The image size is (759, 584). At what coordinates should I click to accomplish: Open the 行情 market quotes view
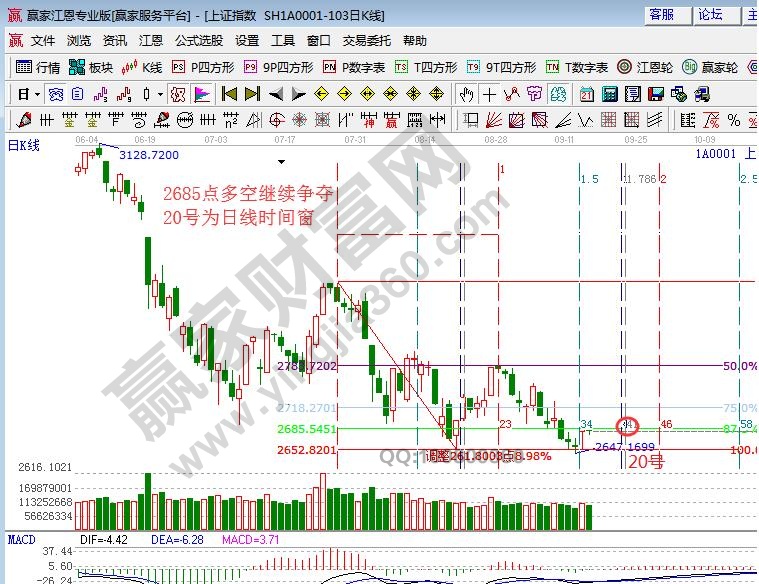pos(38,68)
